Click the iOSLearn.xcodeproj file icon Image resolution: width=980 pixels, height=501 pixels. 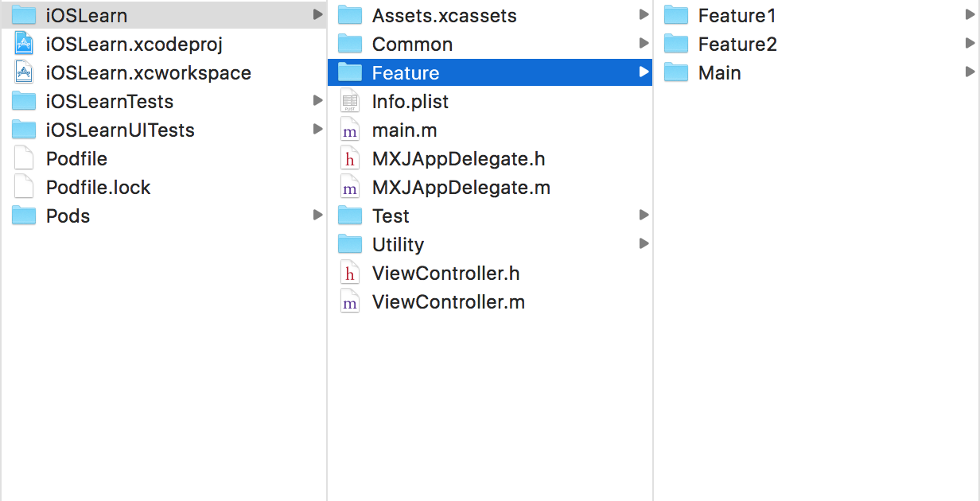[24, 45]
